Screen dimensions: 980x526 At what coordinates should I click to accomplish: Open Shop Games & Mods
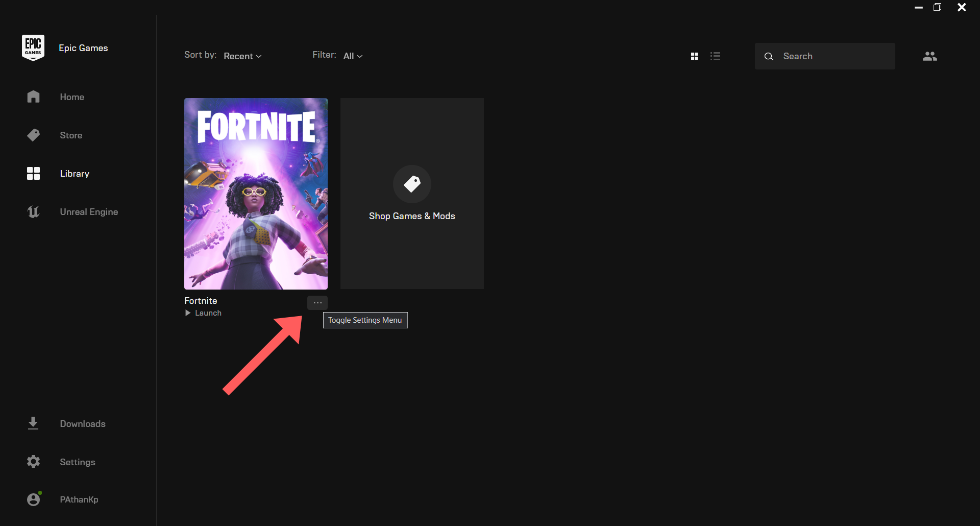click(x=411, y=194)
